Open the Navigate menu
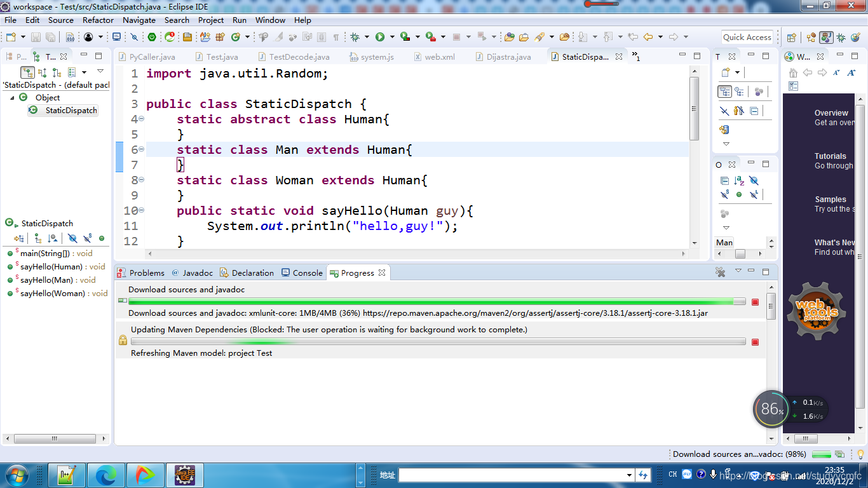The width and height of the screenshot is (868, 488). [139, 20]
